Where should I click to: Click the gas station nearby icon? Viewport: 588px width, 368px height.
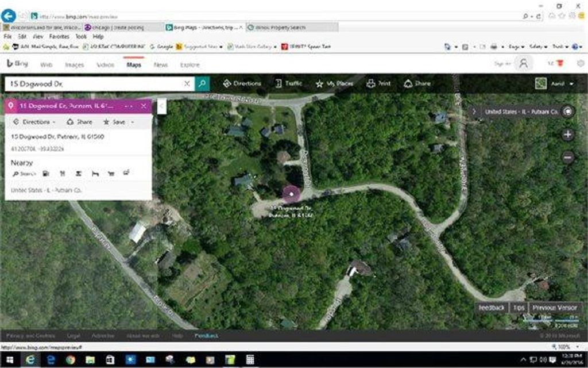(46, 173)
